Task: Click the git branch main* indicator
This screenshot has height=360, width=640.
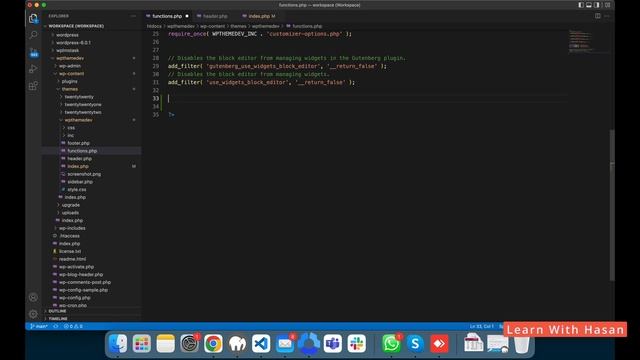Action: 39,326
